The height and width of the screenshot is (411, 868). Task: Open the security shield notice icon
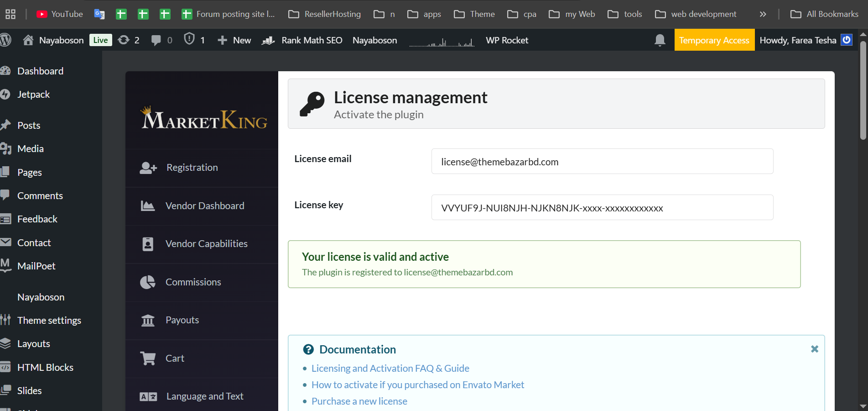189,39
